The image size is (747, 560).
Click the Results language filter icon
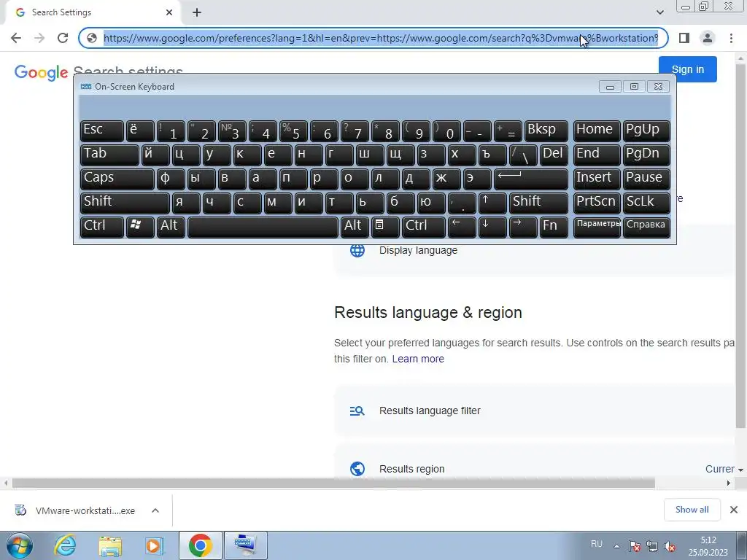tap(357, 411)
